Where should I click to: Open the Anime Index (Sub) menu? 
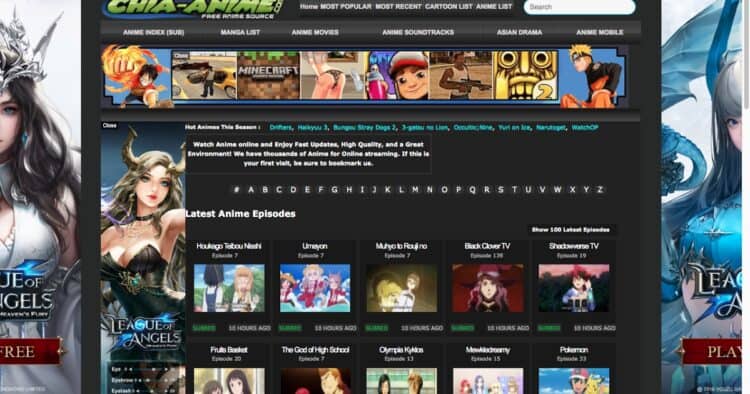[x=154, y=32]
